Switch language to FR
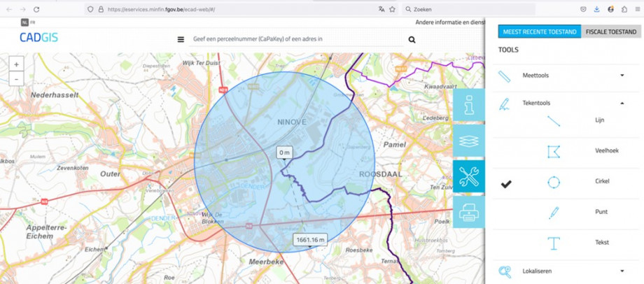This screenshot has height=284, width=644. click(32, 22)
